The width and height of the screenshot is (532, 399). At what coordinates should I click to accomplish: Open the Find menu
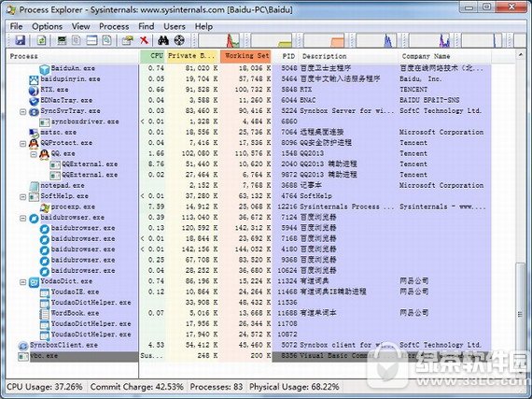coord(147,26)
